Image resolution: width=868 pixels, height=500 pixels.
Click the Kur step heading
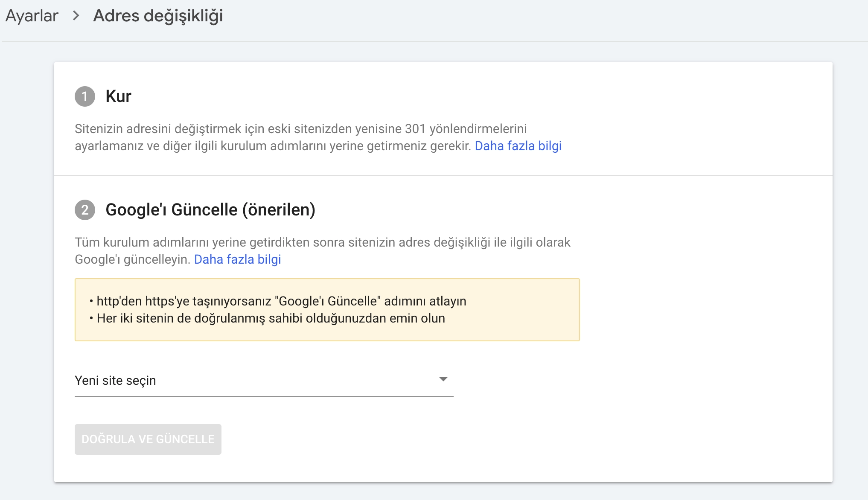(x=118, y=96)
